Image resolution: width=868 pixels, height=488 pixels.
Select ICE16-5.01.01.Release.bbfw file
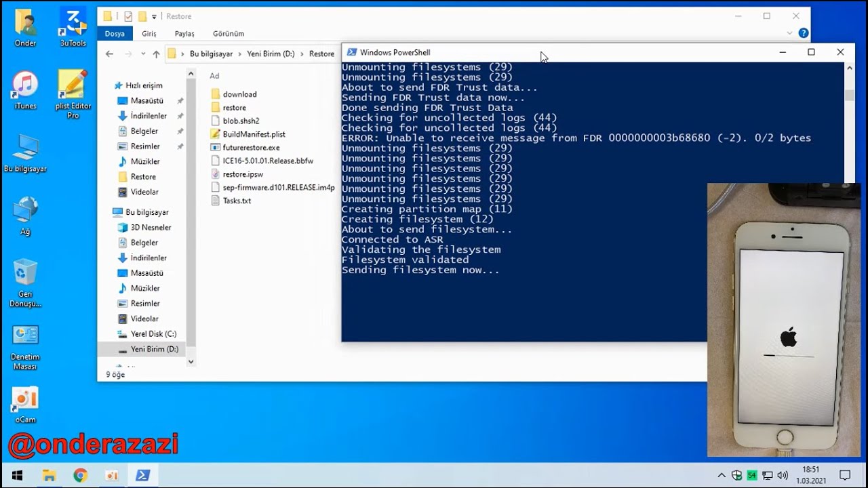tap(268, 161)
